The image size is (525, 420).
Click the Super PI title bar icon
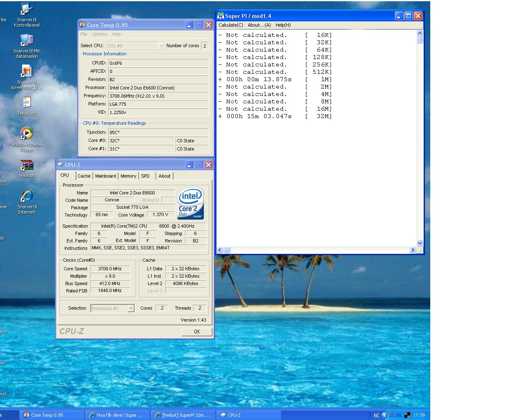click(x=221, y=16)
